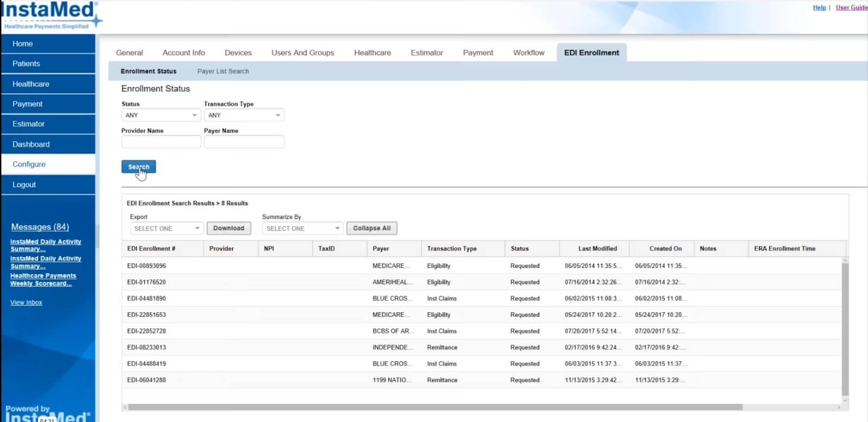Viewport: 868px width, 422px height.
Task: Sort by Provider column header
Action: click(x=231, y=248)
